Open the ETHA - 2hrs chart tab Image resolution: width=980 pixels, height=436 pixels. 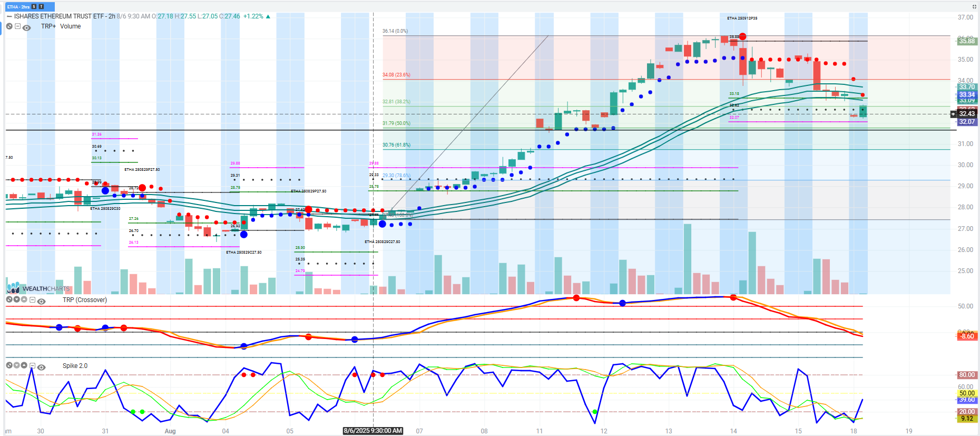[30, 7]
